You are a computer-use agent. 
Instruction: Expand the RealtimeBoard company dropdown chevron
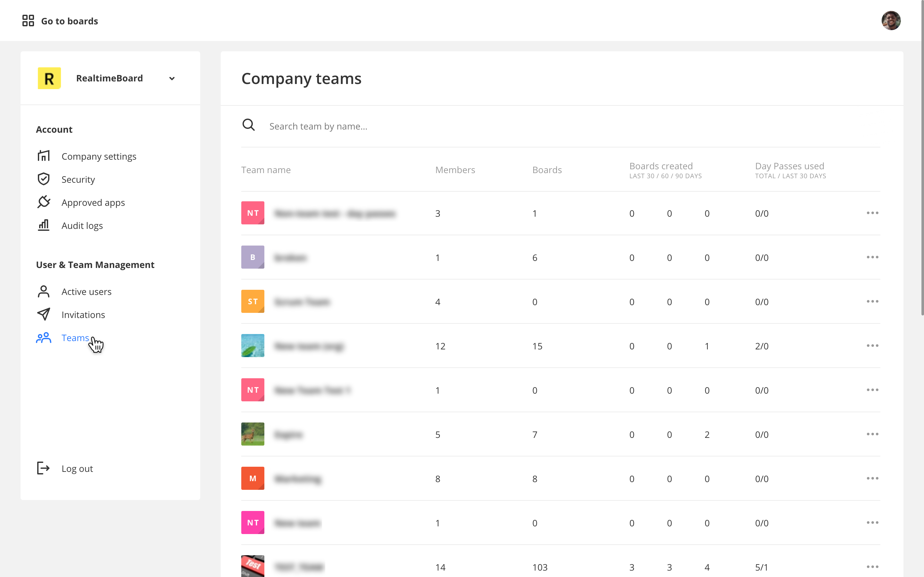pos(172,79)
